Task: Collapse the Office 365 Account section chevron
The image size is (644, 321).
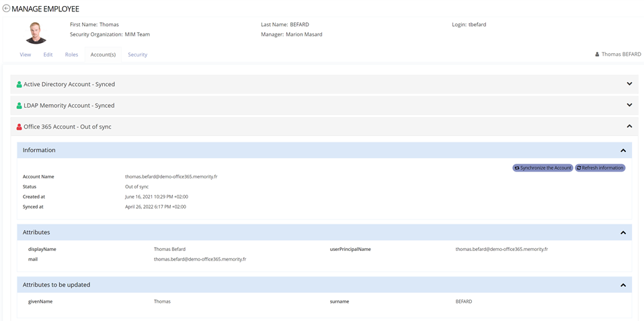Action: click(x=629, y=126)
